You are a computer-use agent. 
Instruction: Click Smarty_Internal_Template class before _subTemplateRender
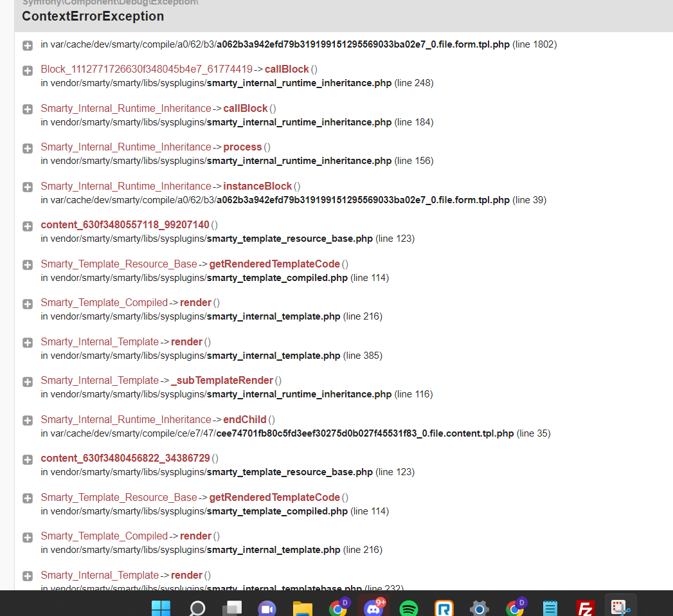pos(100,381)
